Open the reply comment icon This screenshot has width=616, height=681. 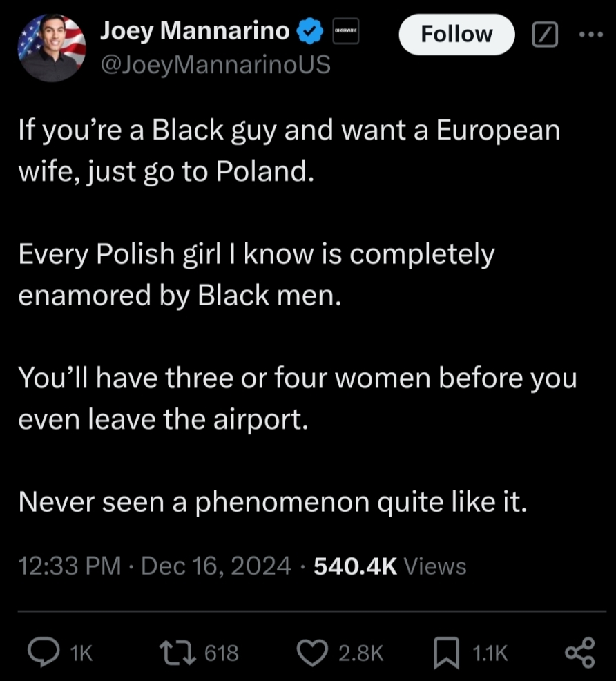tap(44, 652)
